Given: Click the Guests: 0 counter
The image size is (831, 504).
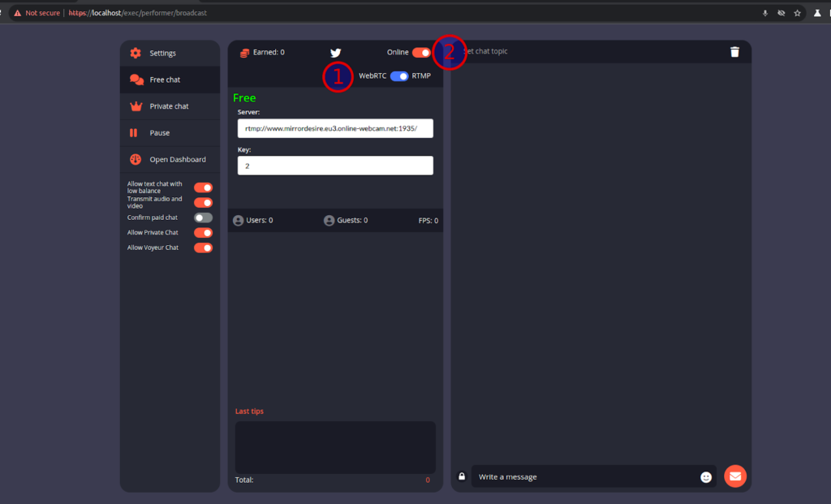Looking at the screenshot, I should coord(352,220).
